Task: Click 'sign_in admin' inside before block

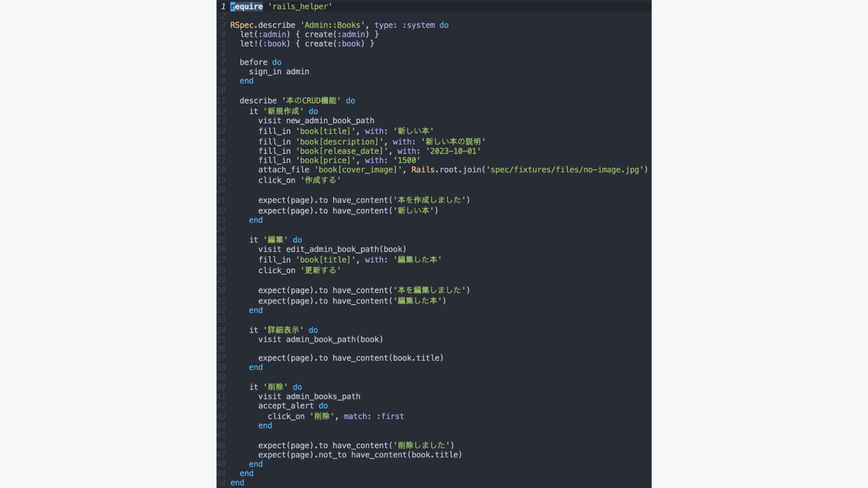Action: pos(279,72)
